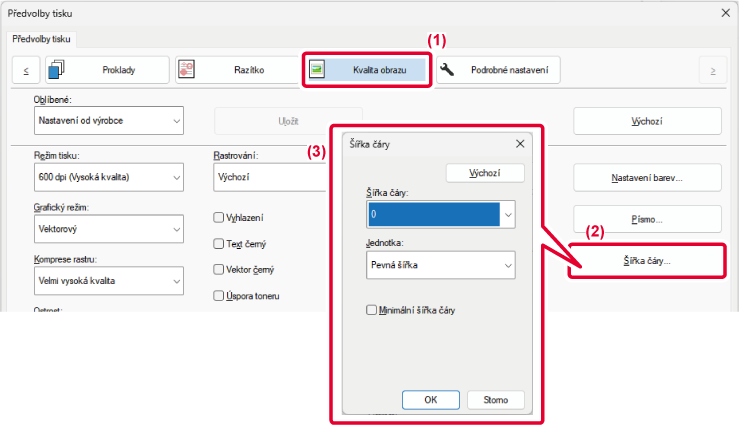
Task: Click the Kvalita obrazu picture icon
Action: click(x=318, y=70)
